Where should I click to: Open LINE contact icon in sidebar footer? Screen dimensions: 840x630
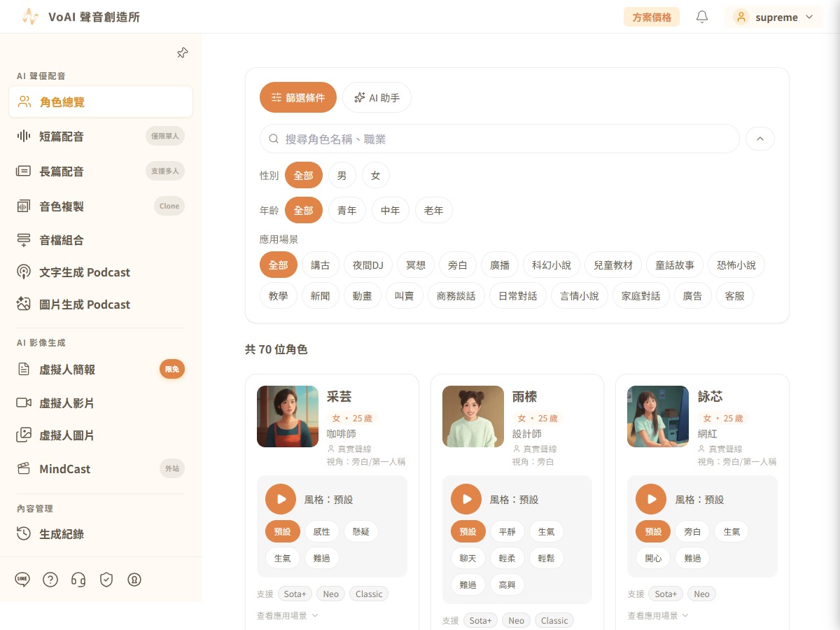pos(22,579)
